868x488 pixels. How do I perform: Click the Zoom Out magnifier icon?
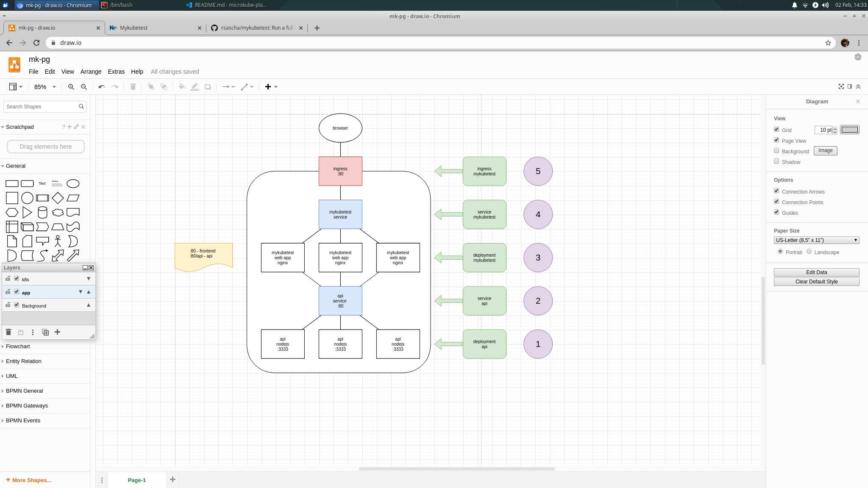[84, 87]
